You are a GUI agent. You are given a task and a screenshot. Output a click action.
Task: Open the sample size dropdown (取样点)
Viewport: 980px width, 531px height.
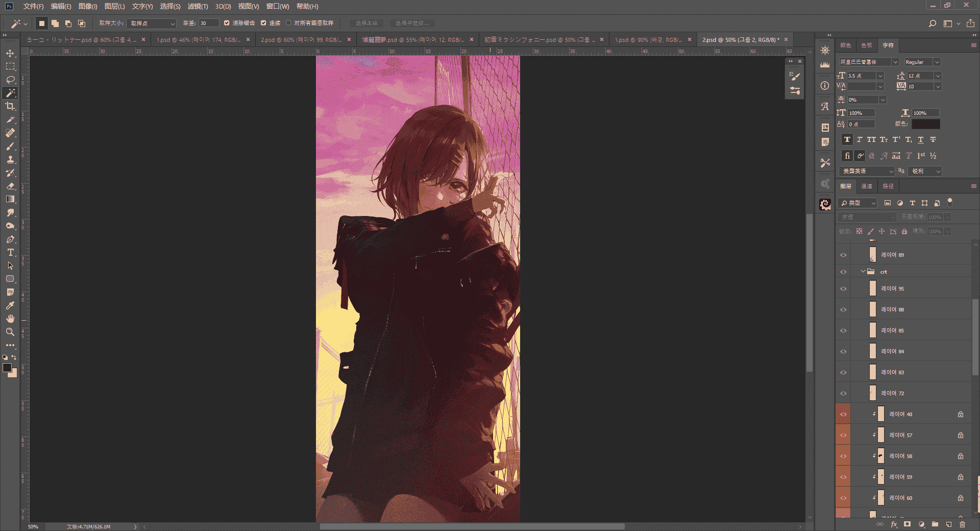click(x=152, y=23)
